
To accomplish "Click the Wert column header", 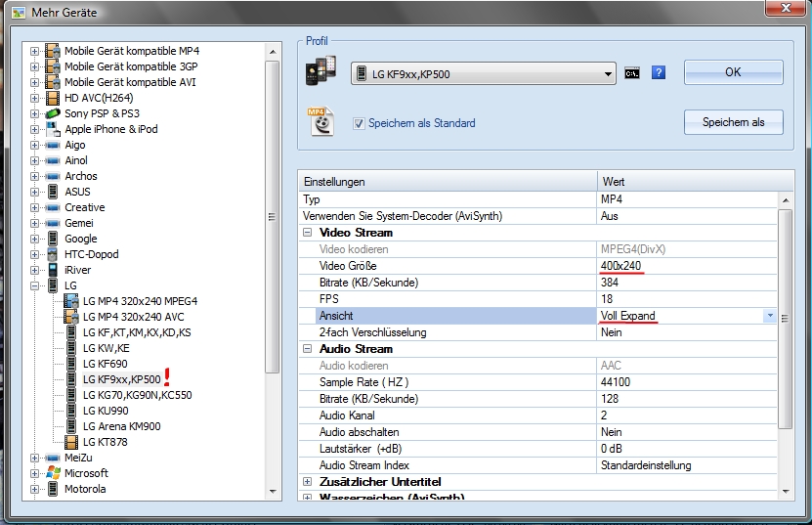I will click(x=696, y=182).
